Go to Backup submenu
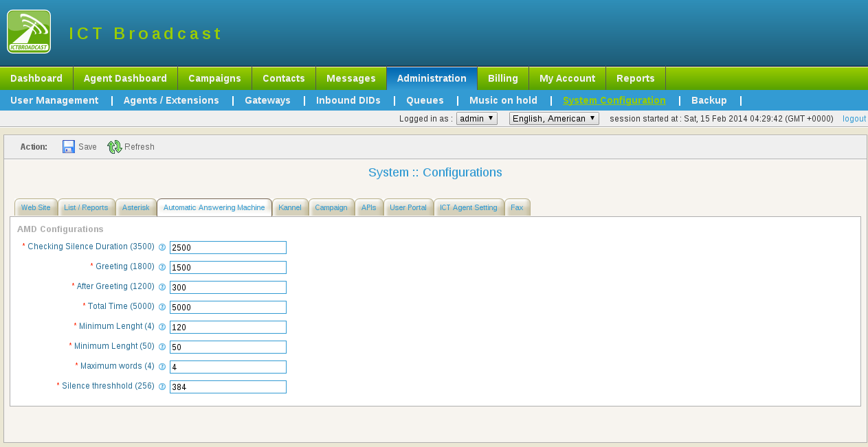Image resolution: width=868 pixels, height=447 pixels. (709, 100)
